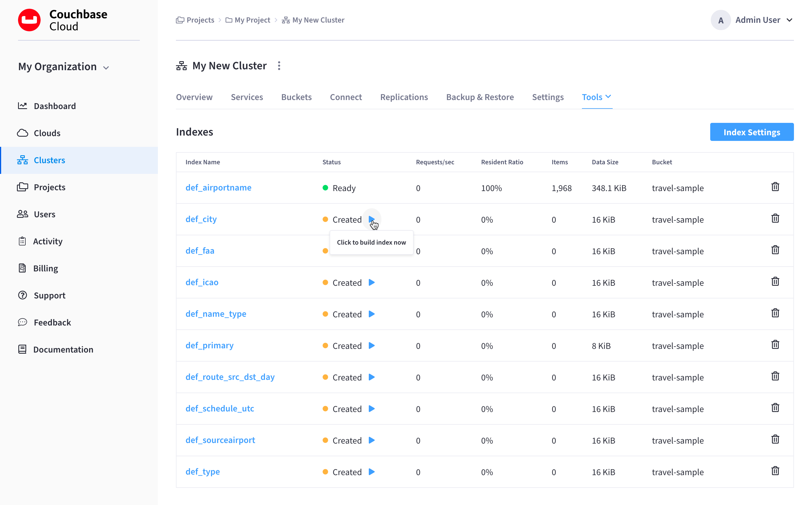Open the def_sourceairport index link

point(220,440)
